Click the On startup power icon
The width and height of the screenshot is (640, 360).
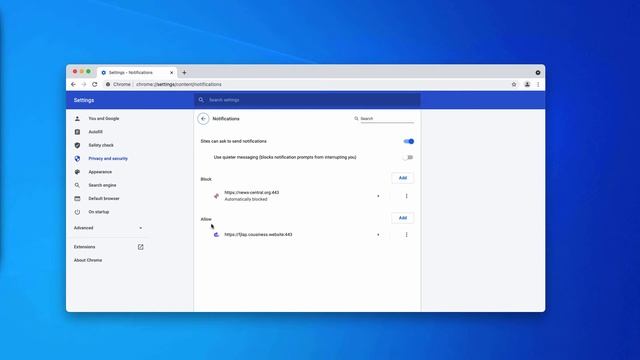click(77, 212)
